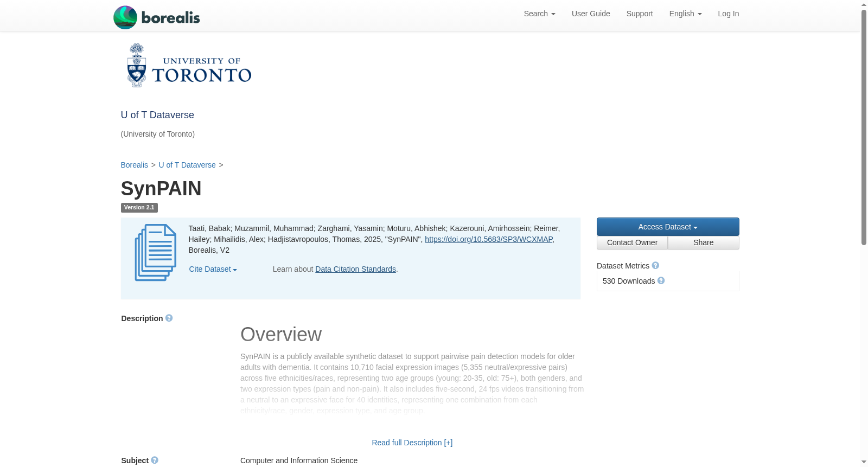Viewport: 868px width, 467px height.
Task: Click the Log In link
Action: pos(728,14)
